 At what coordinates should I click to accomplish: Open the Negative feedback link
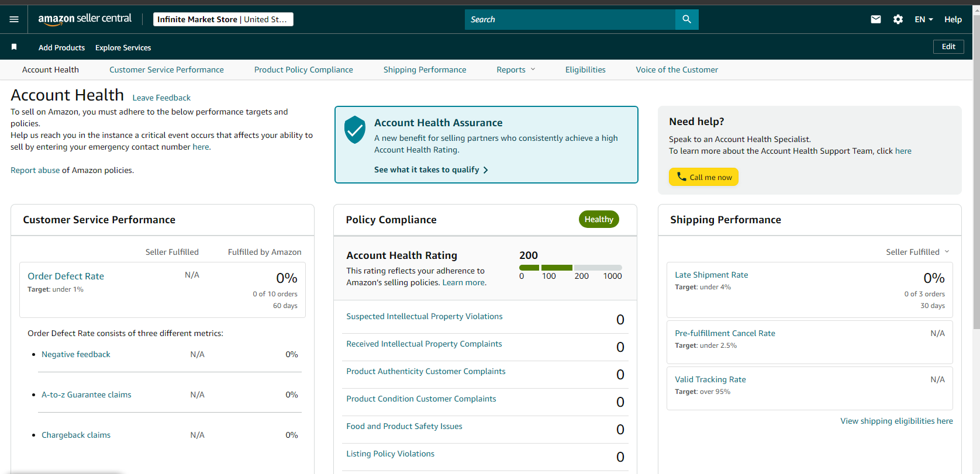point(76,354)
